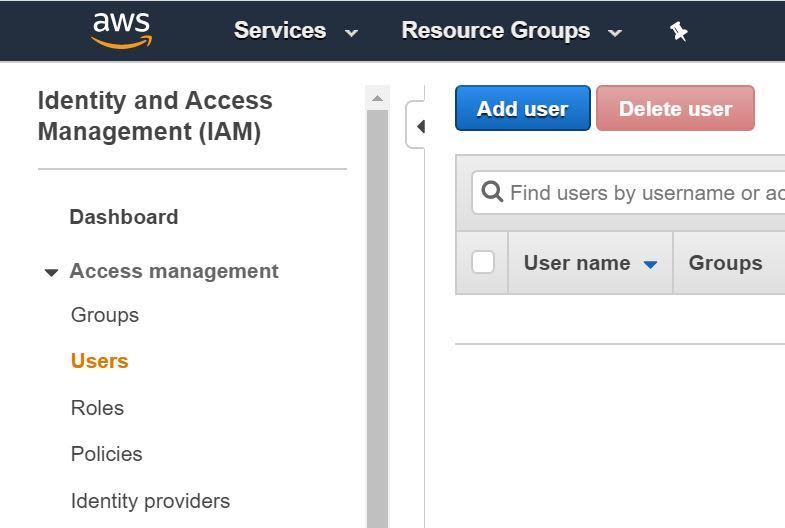This screenshot has width=785, height=528.
Task: Click the sidebar vertical scrollbar
Action: (x=377, y=300)
